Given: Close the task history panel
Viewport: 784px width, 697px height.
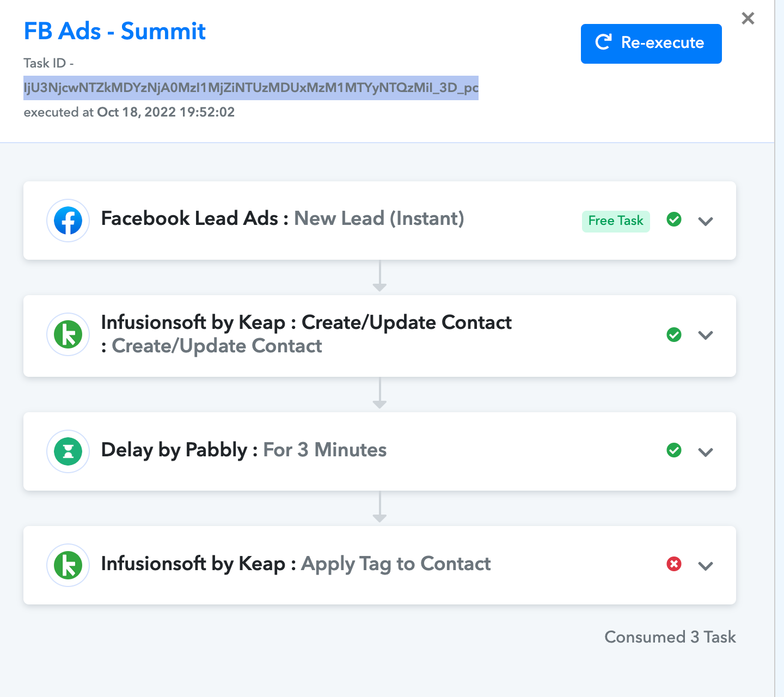Looking at the screenshot, I should (x=748, y=19).
